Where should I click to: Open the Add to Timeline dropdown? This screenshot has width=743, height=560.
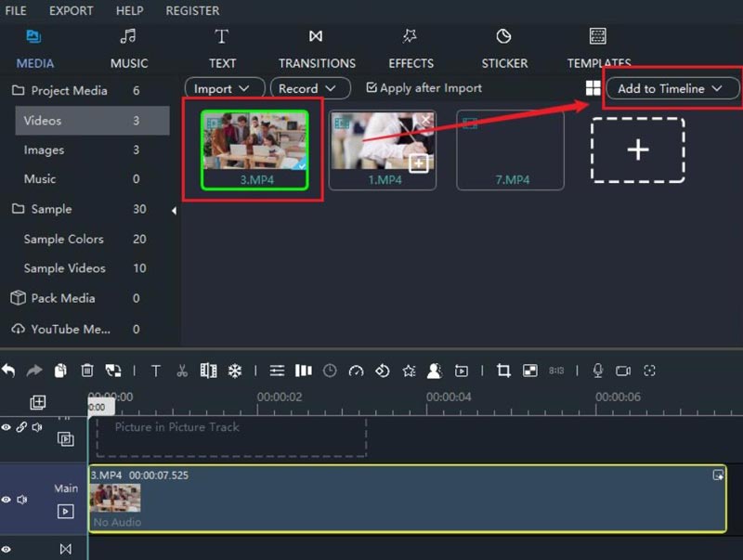tap(672, 88)
